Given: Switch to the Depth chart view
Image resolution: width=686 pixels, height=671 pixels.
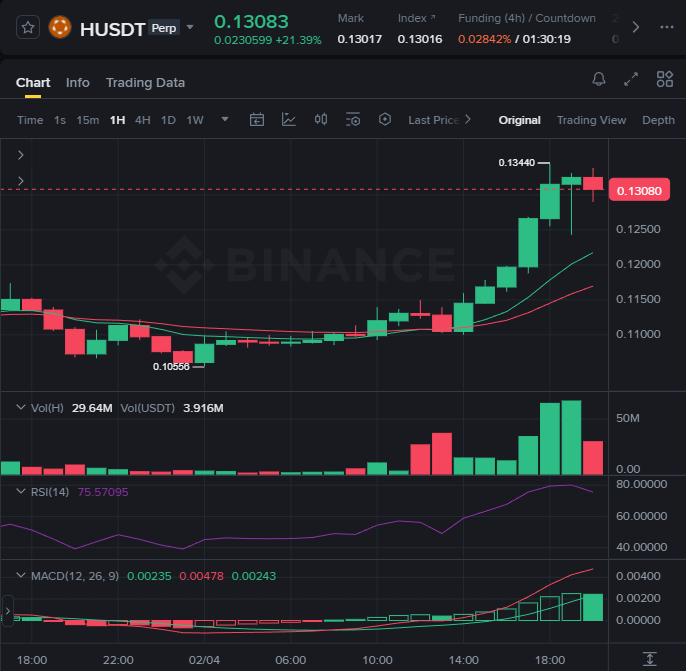Looking at the screenshot, I should (658, 120).
